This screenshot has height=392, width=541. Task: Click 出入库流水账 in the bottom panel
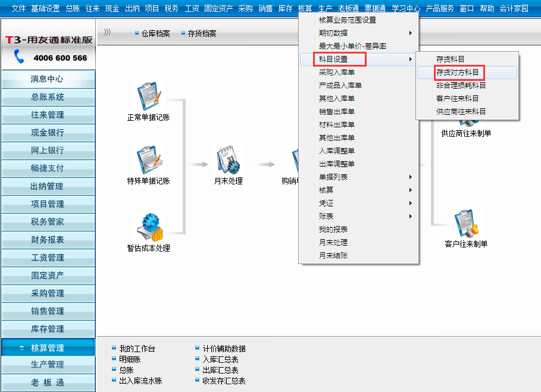click(140, 381)
